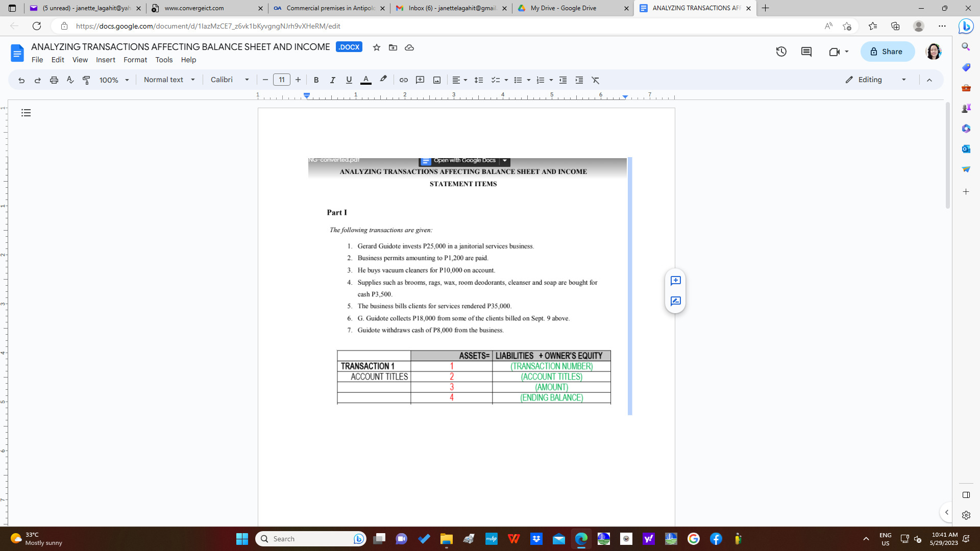
Task: Open the text color picker
Action: coord(365,80)
